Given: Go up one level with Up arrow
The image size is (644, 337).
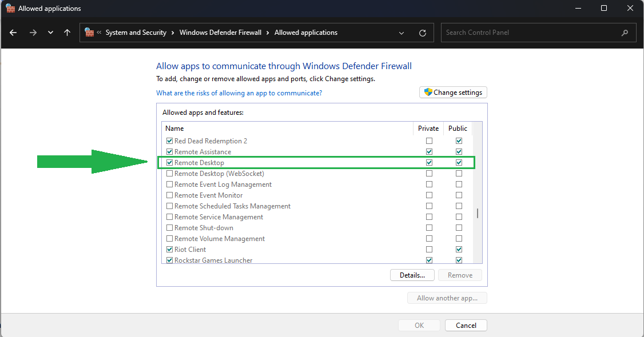Looking at the screenshot, I should (67, 33).
